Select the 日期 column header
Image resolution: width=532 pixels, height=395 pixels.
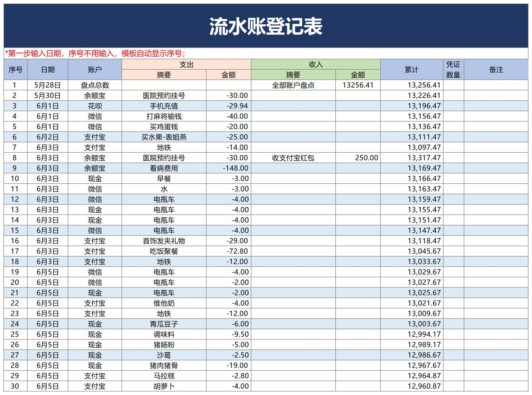[x=48, y=69]
